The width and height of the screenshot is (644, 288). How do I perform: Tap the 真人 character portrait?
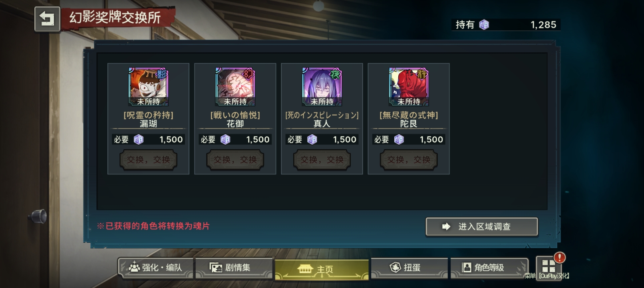click(322, 87)
